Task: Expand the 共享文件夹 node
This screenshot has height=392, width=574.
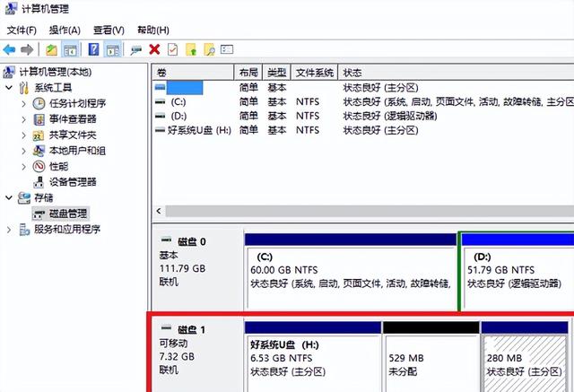Action: coord(23,135)
